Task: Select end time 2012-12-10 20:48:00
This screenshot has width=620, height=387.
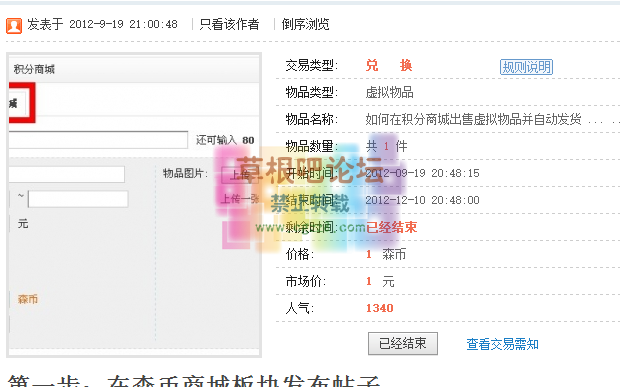Action: tap(422, 200)
